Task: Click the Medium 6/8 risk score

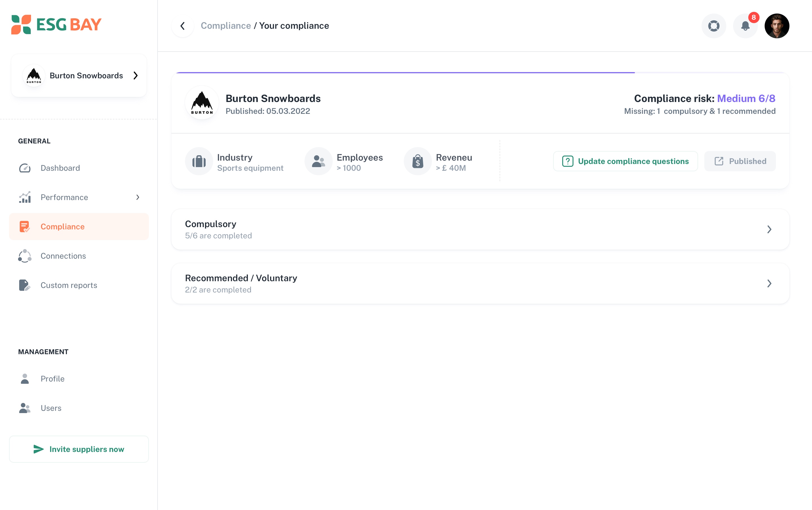Action: click(x=746, y=98)
